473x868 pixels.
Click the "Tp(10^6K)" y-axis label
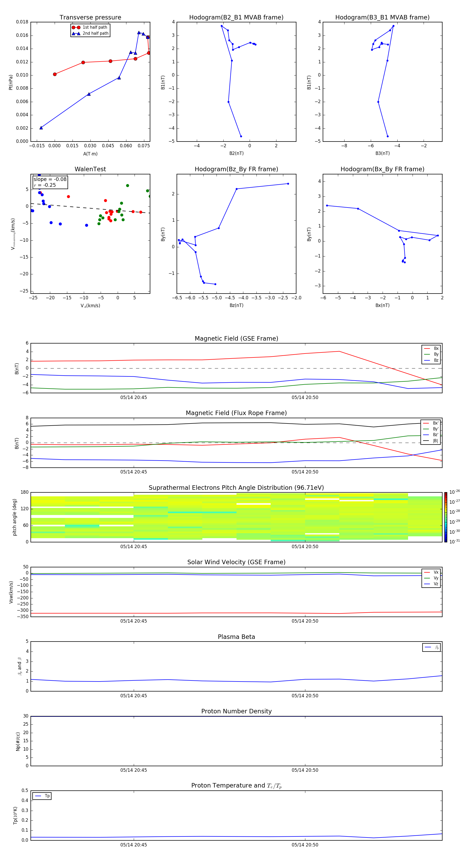tap(15, 815)
